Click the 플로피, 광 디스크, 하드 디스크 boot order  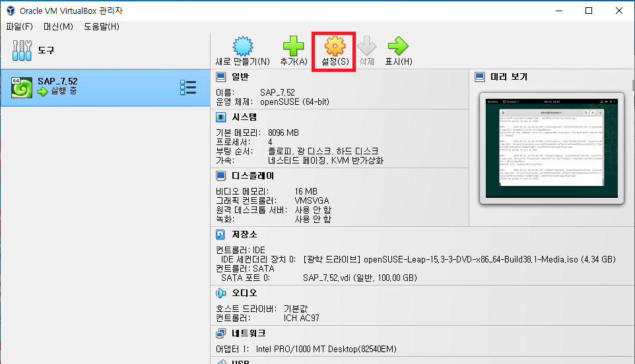[x=323, y=151]
